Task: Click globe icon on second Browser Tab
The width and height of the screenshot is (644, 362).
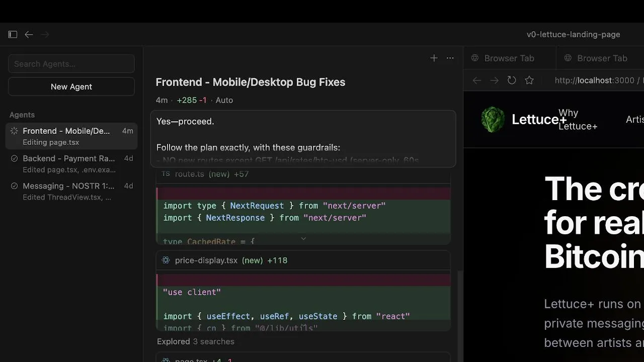Action: 568,58
